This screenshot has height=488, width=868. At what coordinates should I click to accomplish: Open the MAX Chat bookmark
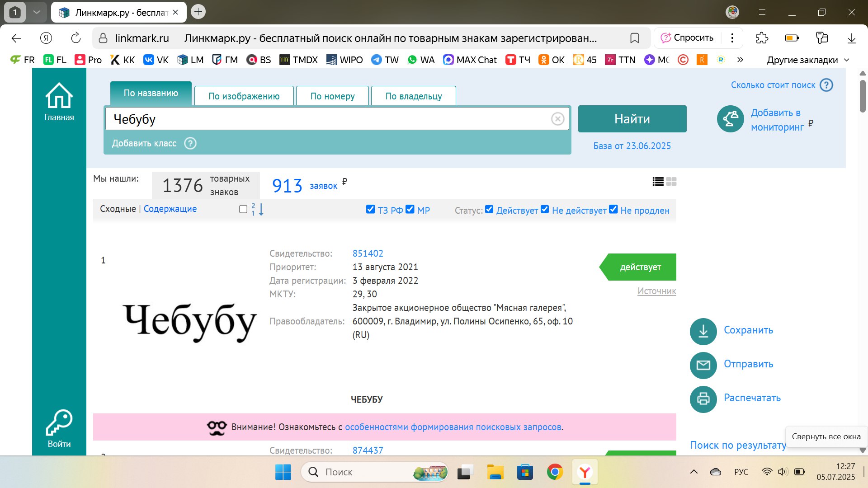(x=470, y=60)
